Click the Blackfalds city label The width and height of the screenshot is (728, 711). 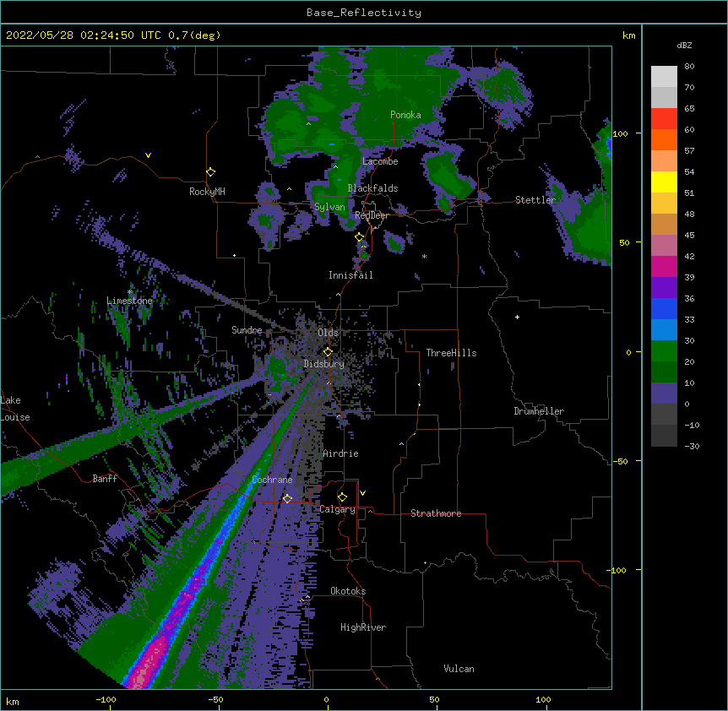tap(372, 188)
